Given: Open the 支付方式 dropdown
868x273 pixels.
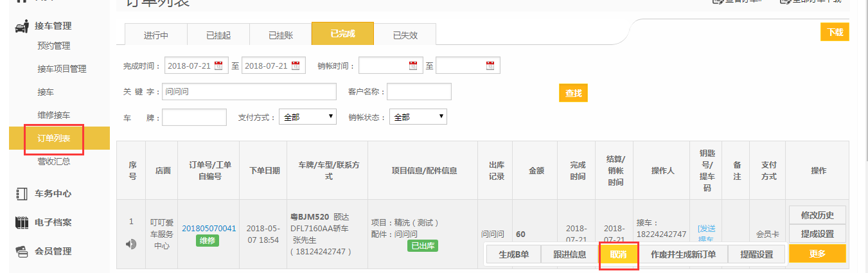Looking at the screenshot, I should [x=308, y=117].
